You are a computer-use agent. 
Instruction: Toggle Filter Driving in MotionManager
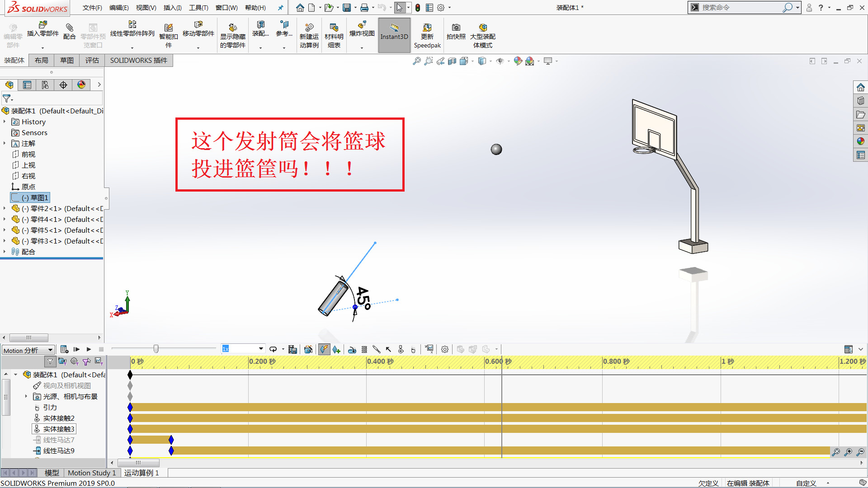tap(75, 361)
